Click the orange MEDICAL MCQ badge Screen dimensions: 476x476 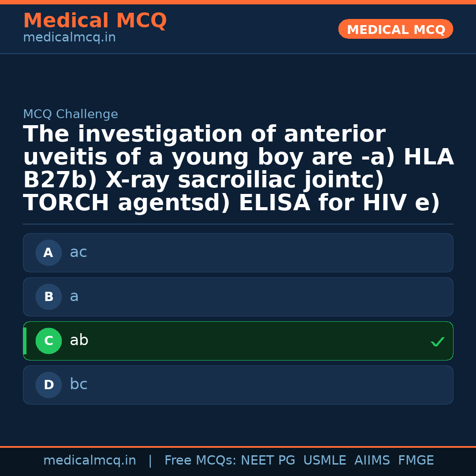[x=395, y=29]
